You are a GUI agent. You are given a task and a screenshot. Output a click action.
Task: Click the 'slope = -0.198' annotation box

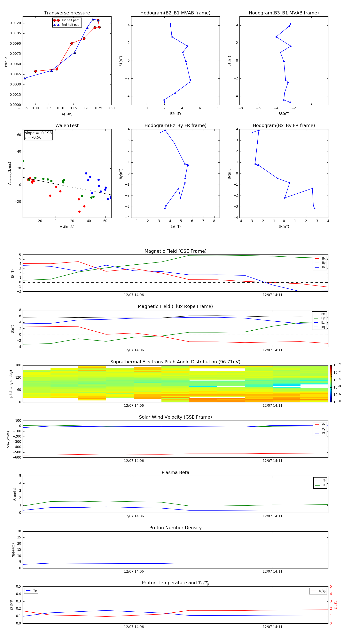tap(38, 135)
